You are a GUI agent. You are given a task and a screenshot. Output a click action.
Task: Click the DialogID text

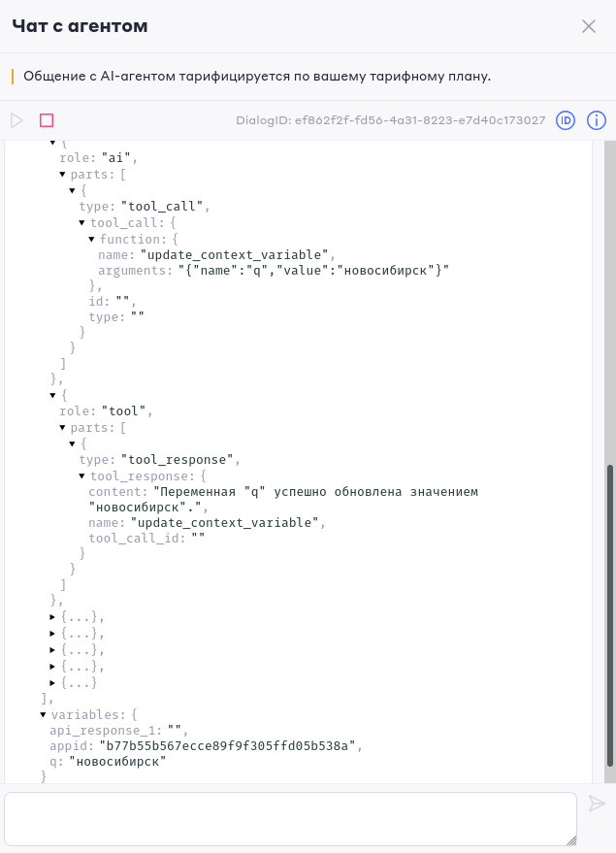tap(390, 120)
